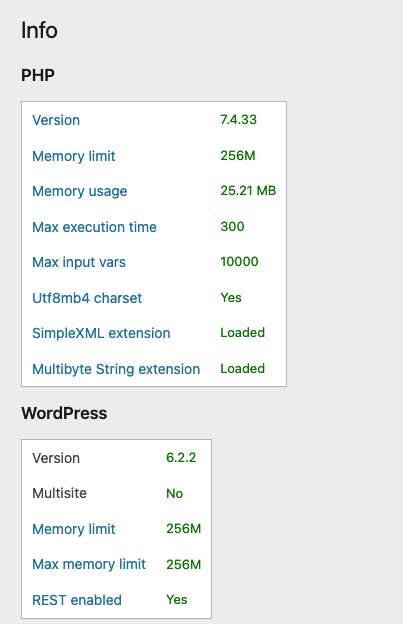The height and width of the screenshot is (624, 403).
Task: Click the PHP Memory limit link
Action: [x=74, y=156]
